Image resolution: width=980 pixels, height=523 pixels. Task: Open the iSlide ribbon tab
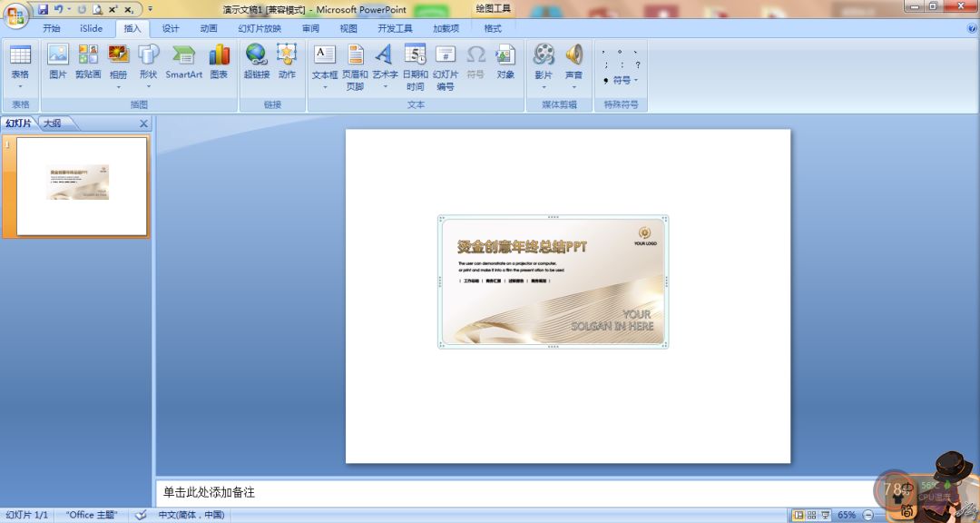(x=91, y=28)
